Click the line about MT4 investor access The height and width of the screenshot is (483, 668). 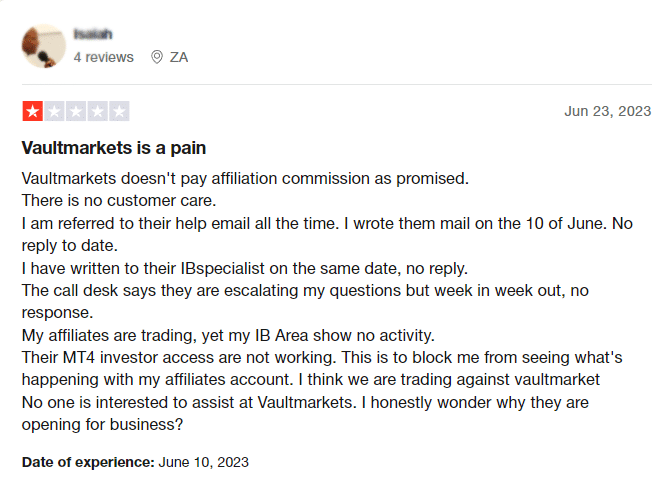tap(322, 357)
